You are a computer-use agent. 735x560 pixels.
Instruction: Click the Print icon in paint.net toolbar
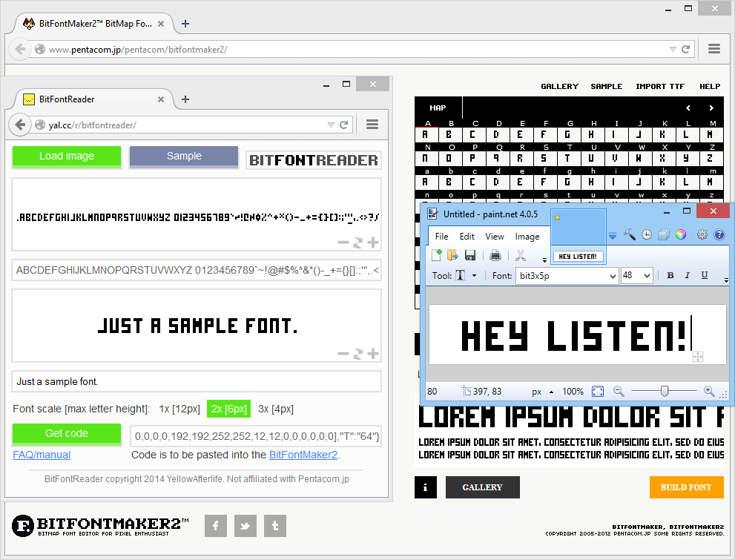495,254
